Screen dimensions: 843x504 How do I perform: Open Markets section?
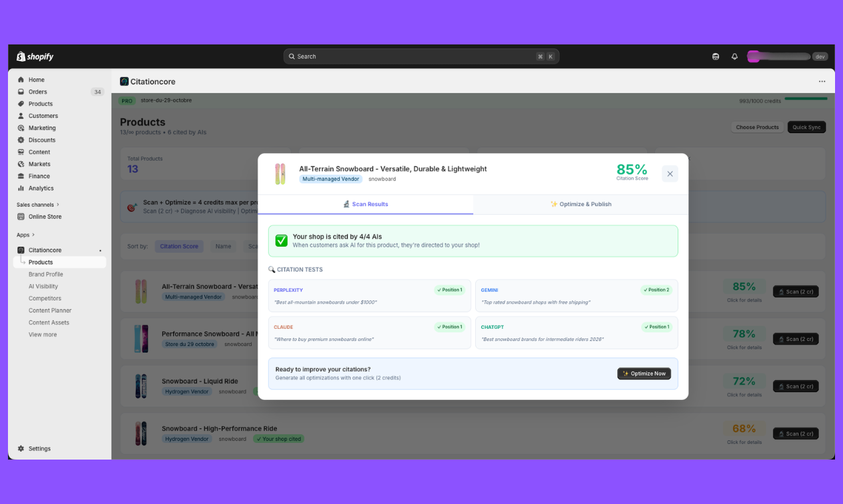coord(39,164)
